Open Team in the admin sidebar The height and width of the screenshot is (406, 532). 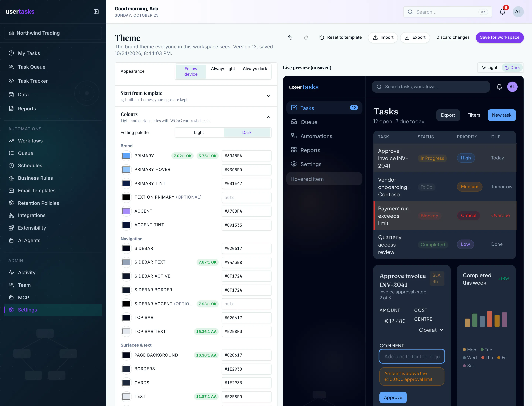pos(53,285)
